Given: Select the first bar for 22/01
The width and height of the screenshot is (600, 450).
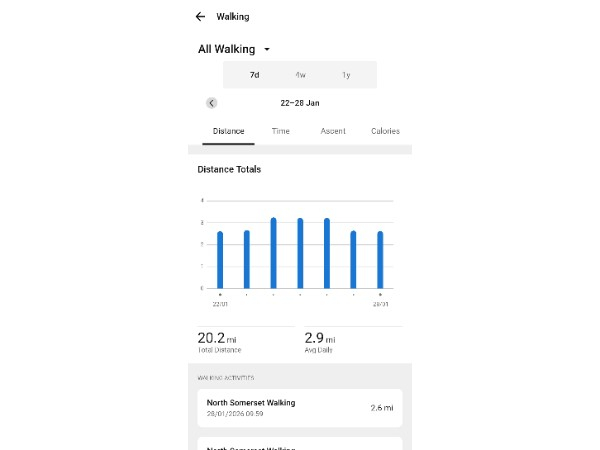Looking at the screenshot, I should pos(220,260).
